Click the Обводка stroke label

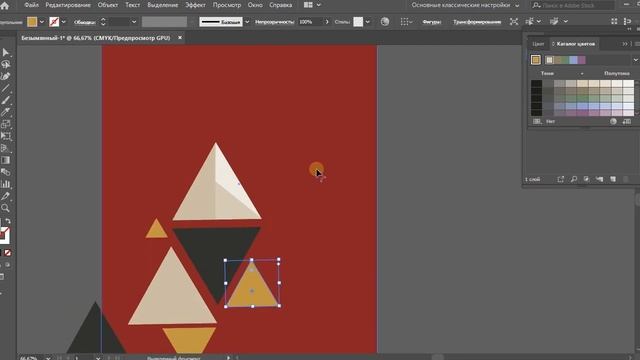point(85,22)
